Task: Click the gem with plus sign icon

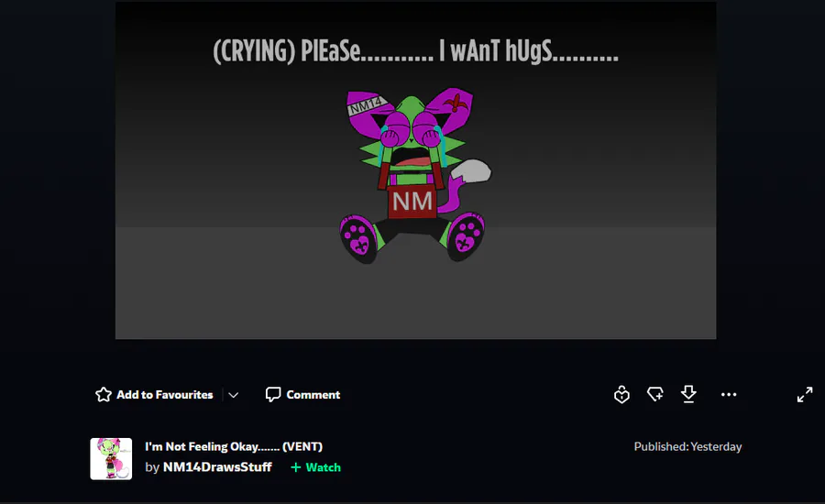Action: 655,394
